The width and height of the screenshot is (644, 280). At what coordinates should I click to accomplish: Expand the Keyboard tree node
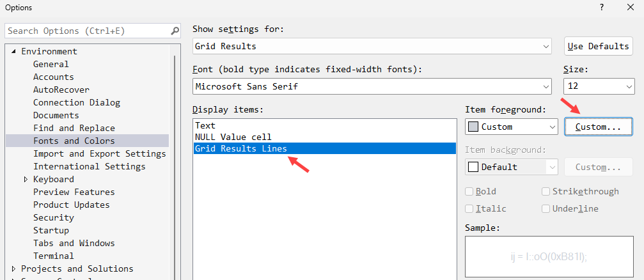coord(26,180)
